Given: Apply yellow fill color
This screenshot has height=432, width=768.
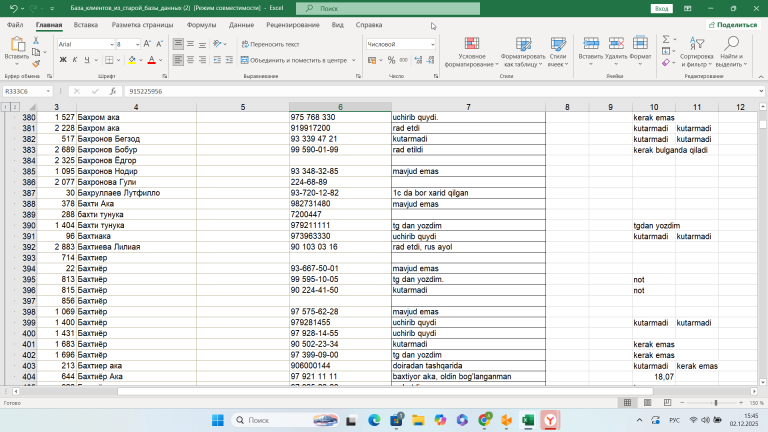Looking at the screenshot, I should pos(132,60).
